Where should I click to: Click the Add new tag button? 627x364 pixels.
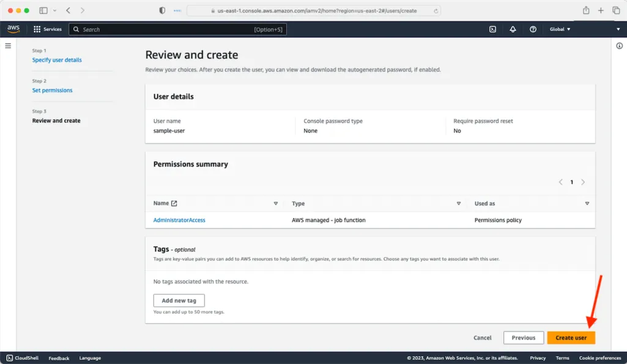[179, 300]
